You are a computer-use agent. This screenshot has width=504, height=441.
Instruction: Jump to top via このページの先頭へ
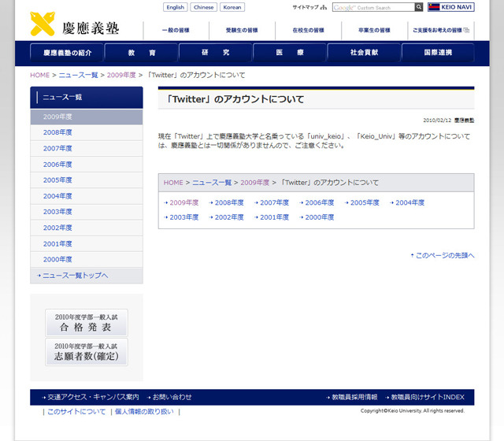click(445, 255)
